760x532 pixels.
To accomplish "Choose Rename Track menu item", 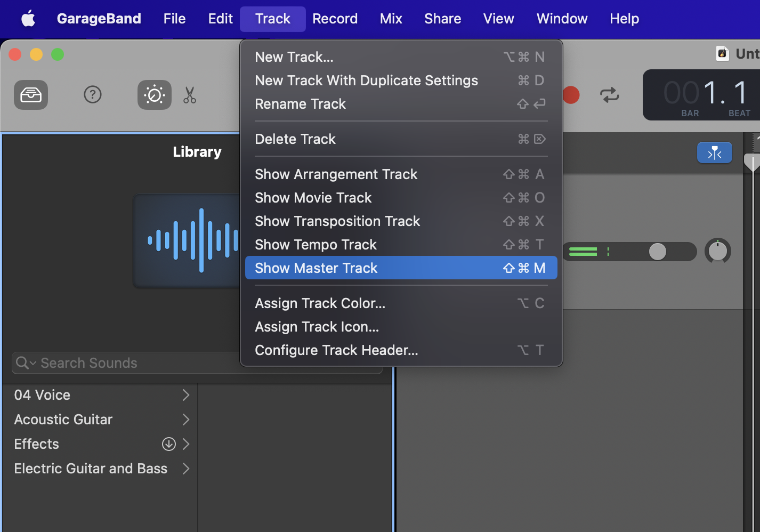I will (401, 104).
